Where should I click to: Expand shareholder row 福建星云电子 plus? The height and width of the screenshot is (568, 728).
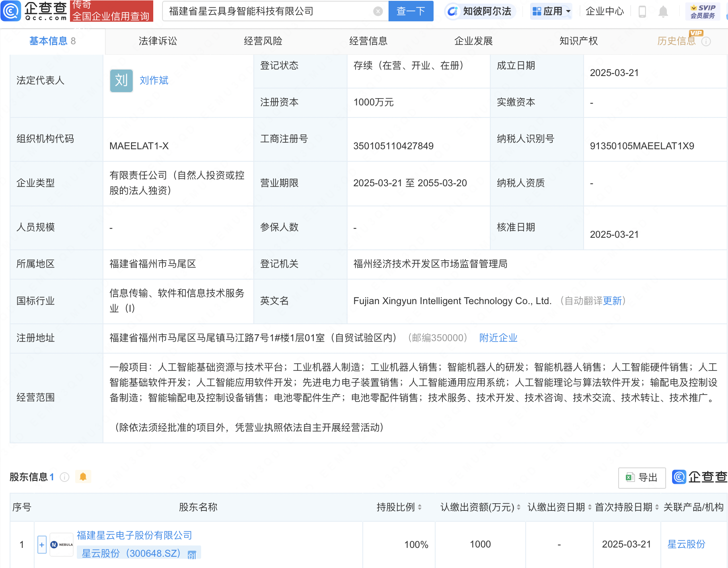[42, 545]
